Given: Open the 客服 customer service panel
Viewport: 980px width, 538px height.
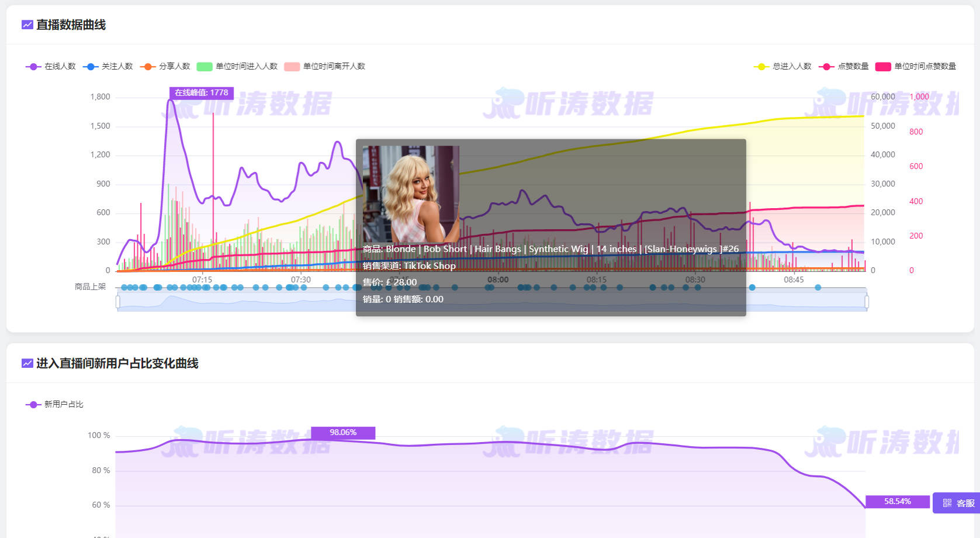Looking at the screenshot, I should click(x=967, y=503).
